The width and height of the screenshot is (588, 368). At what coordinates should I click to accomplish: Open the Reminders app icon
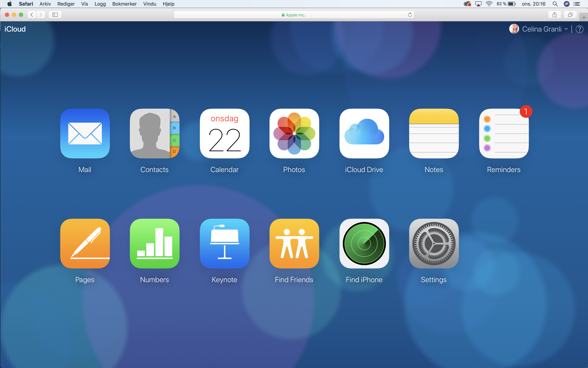(x=504, y=133)
